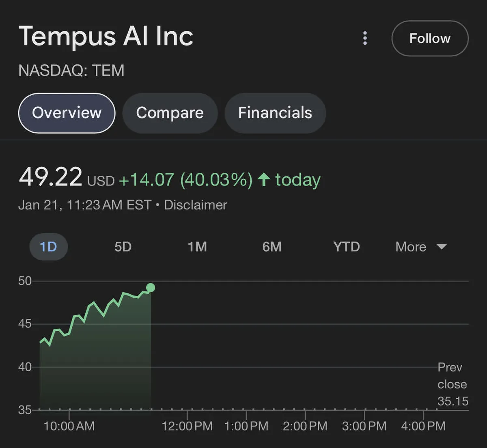The width and height of the screenshot is (487, 448).
Task: Click the dropdown arrow next to More
Action: point(442,246)
